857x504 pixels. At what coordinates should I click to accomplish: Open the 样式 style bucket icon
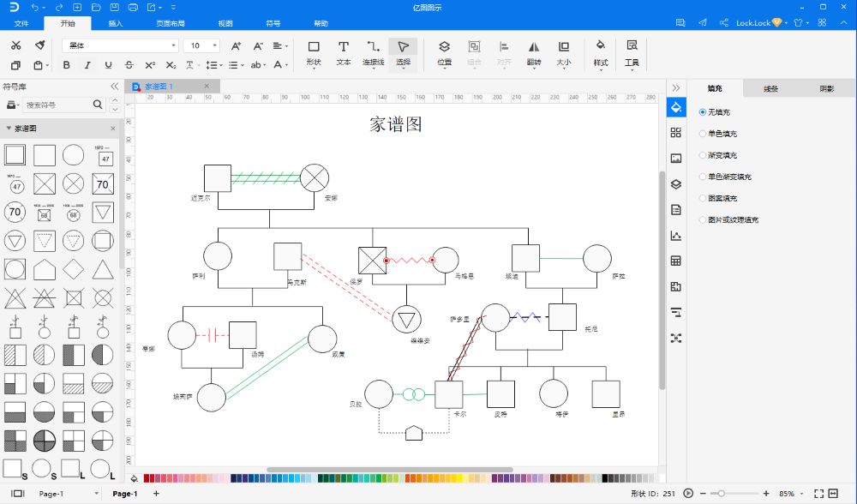pos(600,52)
